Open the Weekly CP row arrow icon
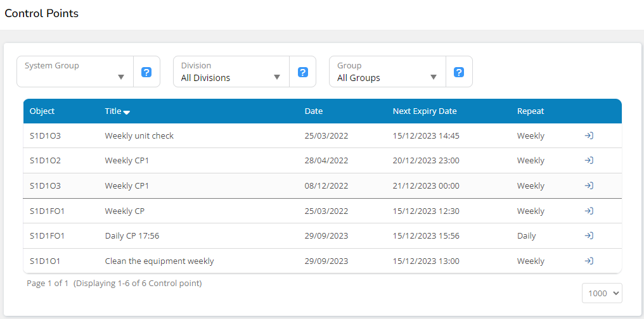644x319 pixels. point(589,211)
